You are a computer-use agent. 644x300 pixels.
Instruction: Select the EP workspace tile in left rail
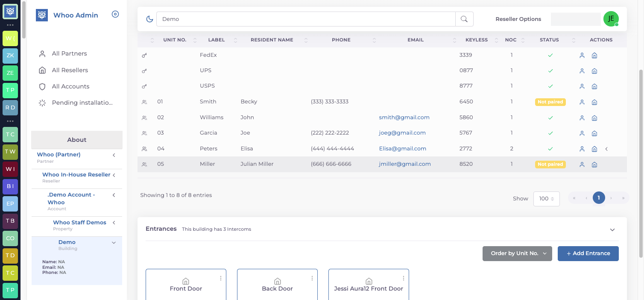coord(10,204)
